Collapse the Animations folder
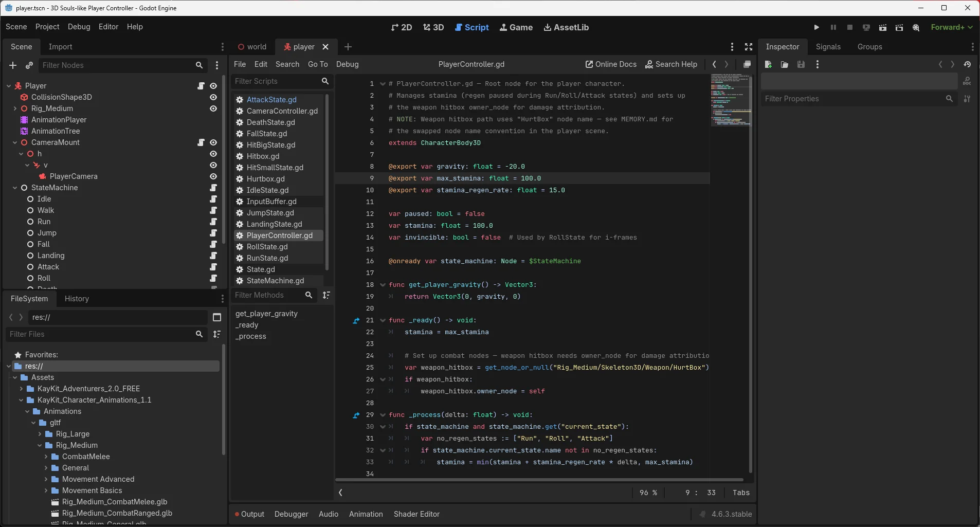This screenshot has height=527, width=980. tap(27, 411)
